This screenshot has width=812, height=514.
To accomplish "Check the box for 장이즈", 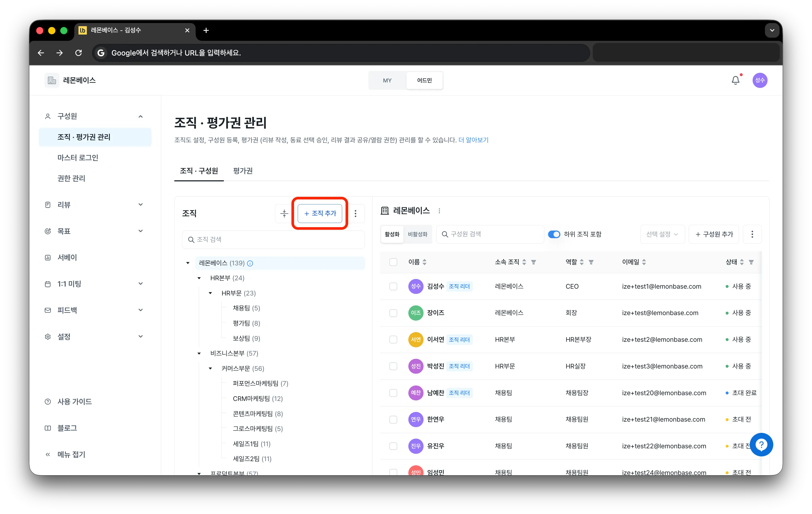I will click(393, 313).
